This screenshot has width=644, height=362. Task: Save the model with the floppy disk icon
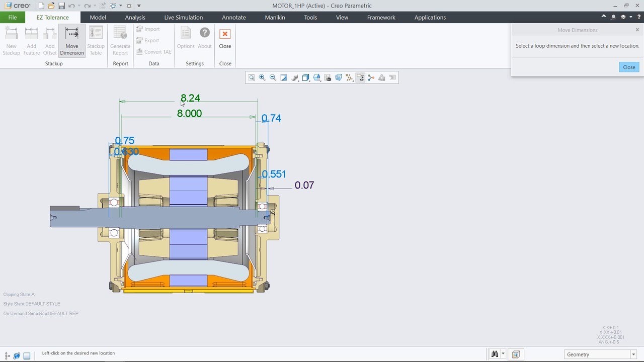[61, 6]
